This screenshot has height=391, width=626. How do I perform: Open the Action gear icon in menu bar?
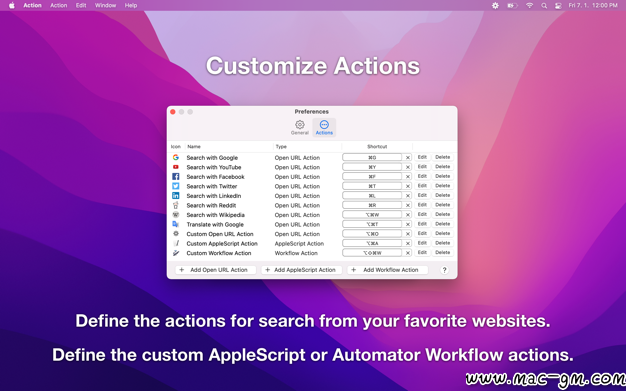click(495, 6)
